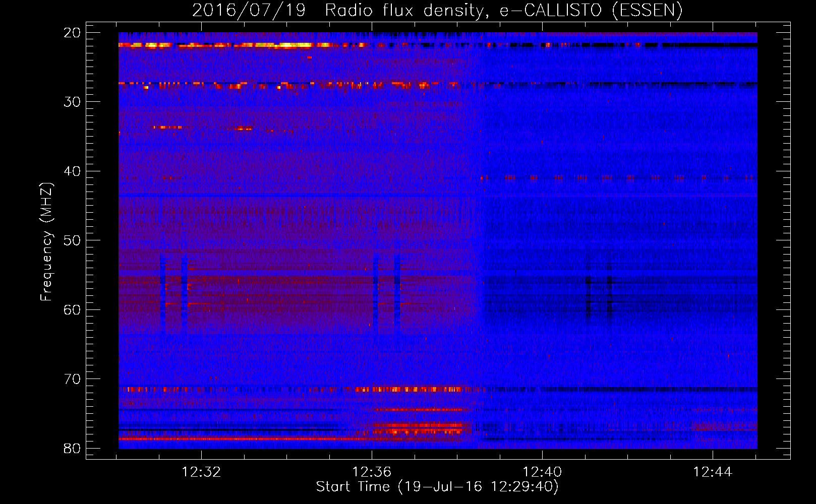
Task: Click the 40 MHz frequency tick label
Action: tap(73, 171)
